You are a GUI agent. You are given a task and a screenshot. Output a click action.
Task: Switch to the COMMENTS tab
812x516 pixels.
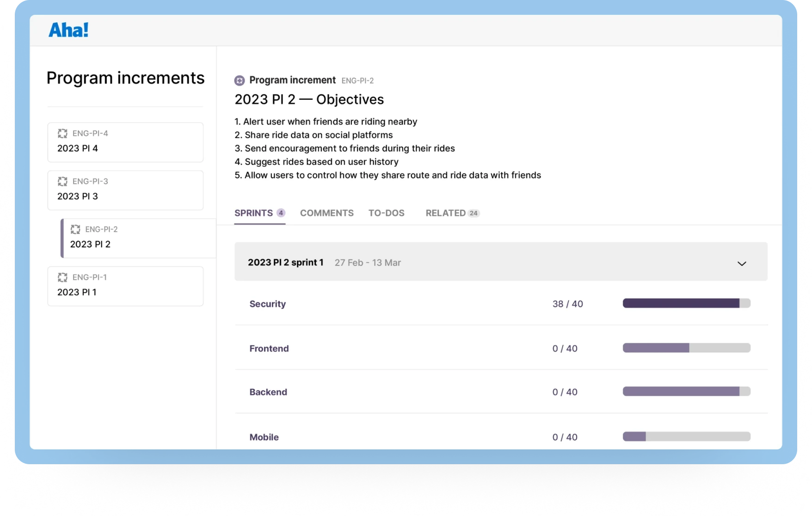(x=326, y=213)
